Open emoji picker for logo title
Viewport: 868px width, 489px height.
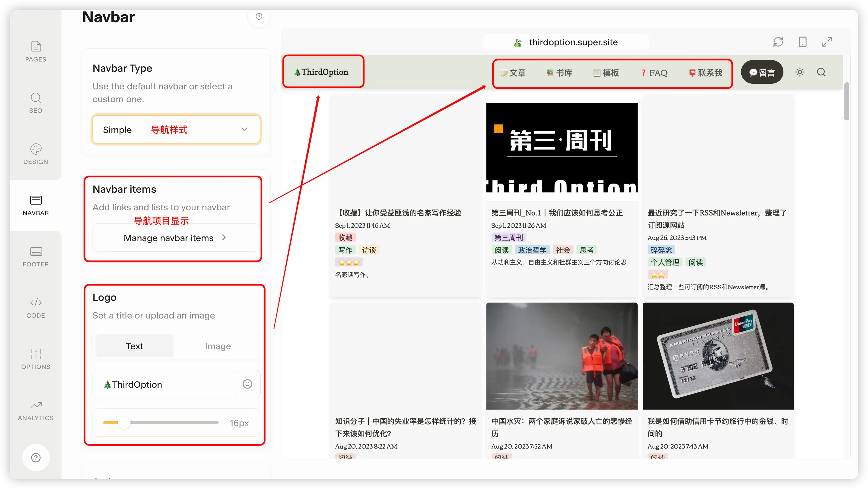coord(247,384)
